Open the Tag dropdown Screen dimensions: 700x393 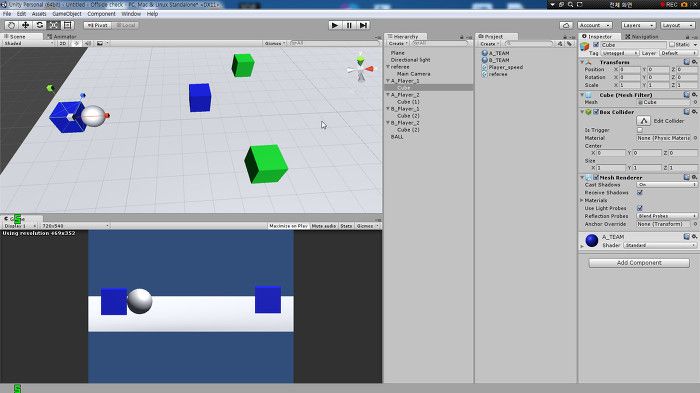pos(620,53)
